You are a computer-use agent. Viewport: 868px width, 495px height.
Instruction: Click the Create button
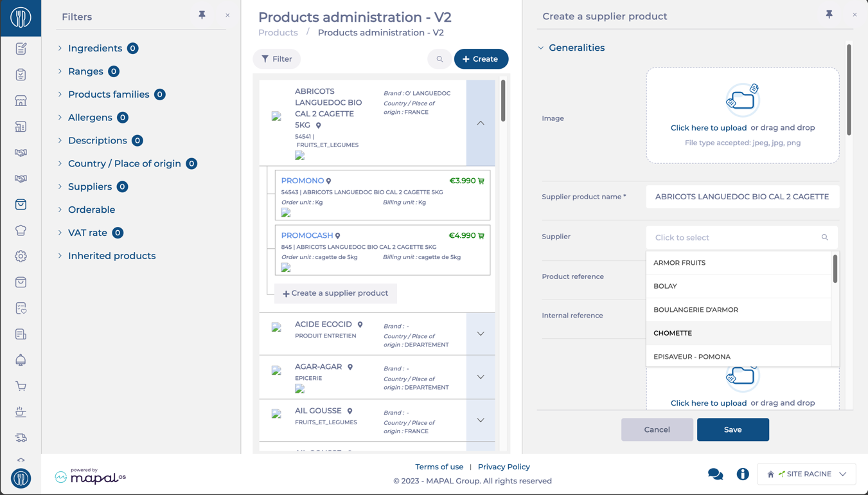click(x=481, y=59)
